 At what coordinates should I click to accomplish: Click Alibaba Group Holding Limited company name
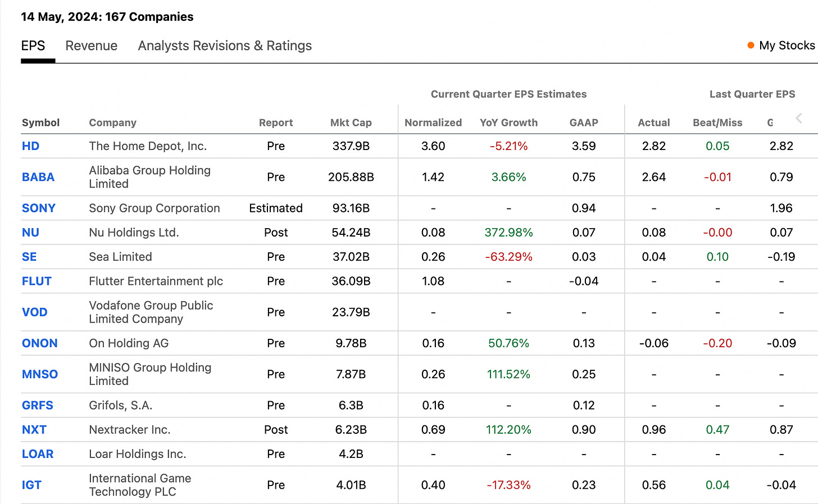tap(150, 177)
